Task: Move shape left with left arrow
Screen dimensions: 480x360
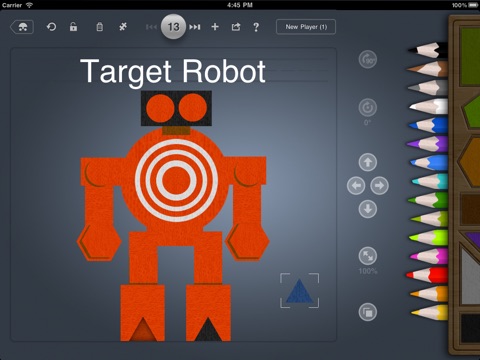Action: (x=356, y=186)
